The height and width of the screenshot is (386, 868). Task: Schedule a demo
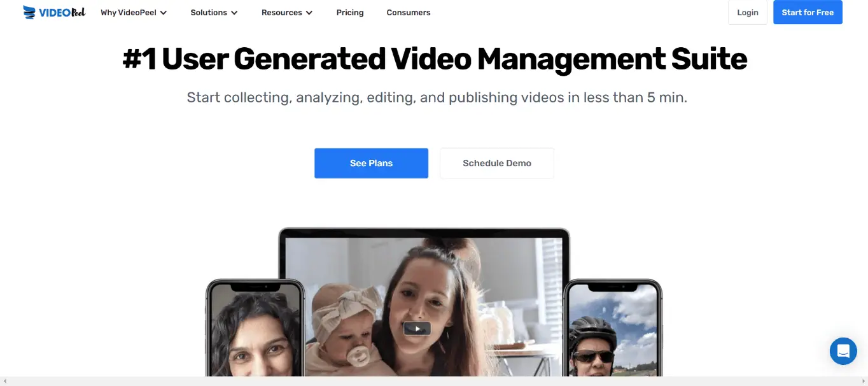(x=496, y=162)
